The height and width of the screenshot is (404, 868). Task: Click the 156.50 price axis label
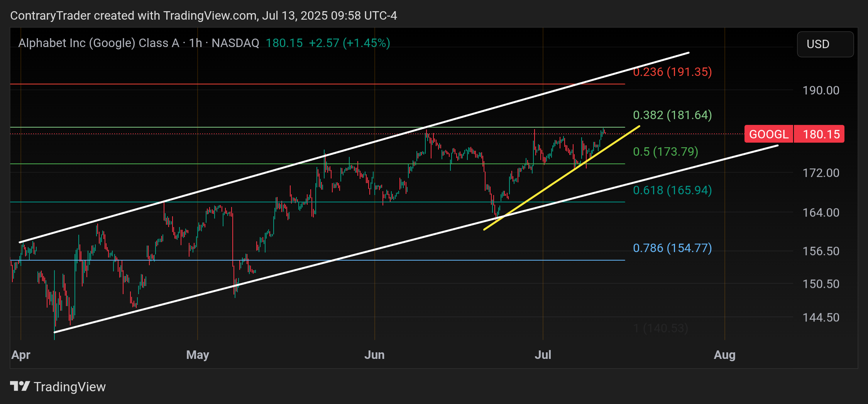(x=821, y=251)
